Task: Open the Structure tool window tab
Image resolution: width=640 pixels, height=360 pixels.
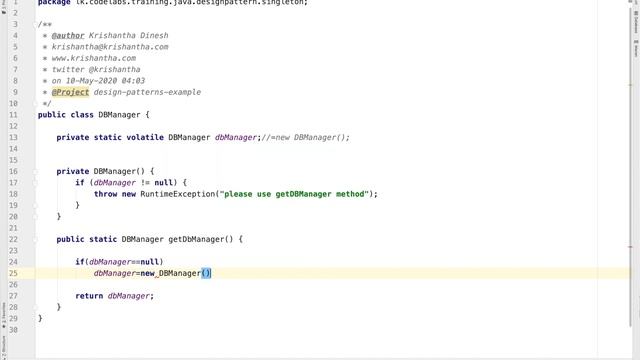Action: [x=4, y=347]
